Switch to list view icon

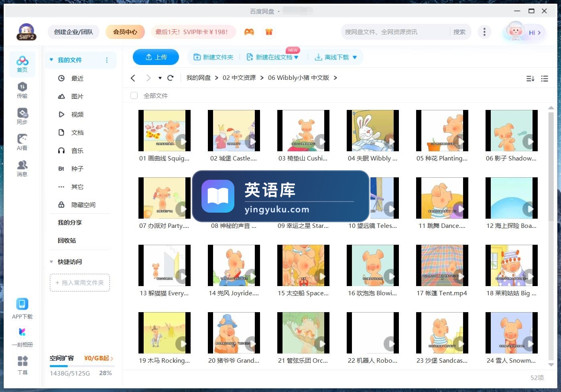pos(545,79)
